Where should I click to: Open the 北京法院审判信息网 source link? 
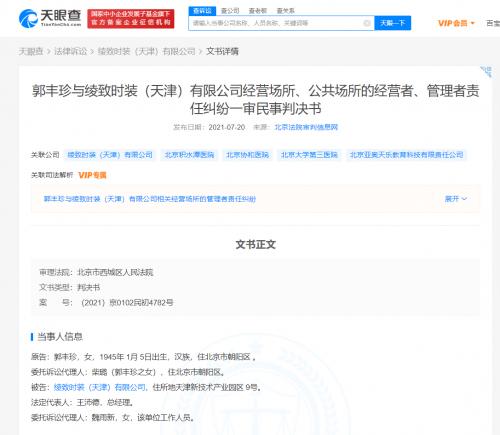click(306, 127)
